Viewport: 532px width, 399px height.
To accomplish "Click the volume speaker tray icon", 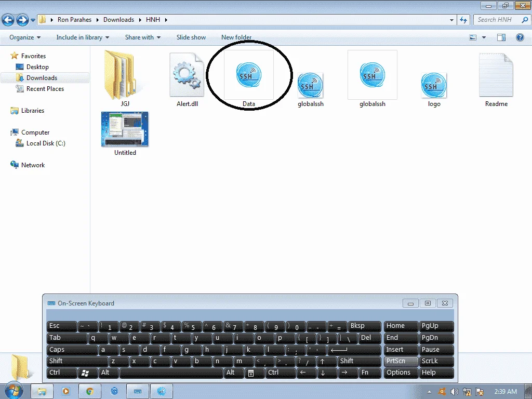I will (x=454, y=392).
